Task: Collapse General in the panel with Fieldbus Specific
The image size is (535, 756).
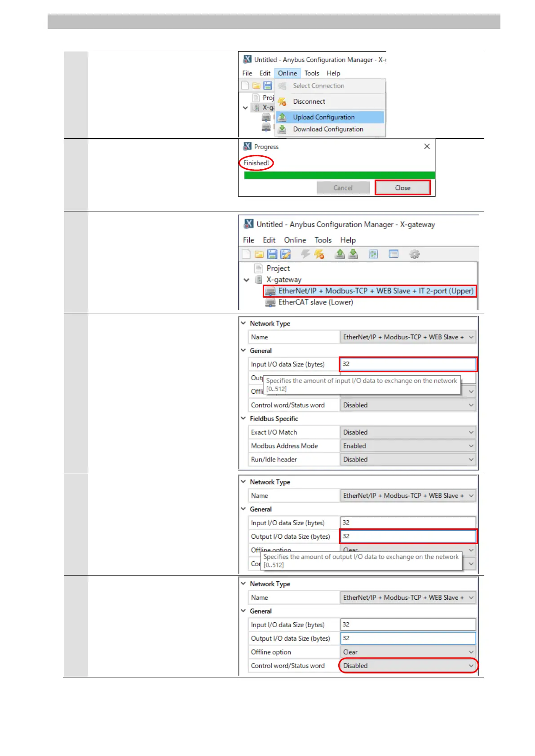Action: click(x=243, y=351)
